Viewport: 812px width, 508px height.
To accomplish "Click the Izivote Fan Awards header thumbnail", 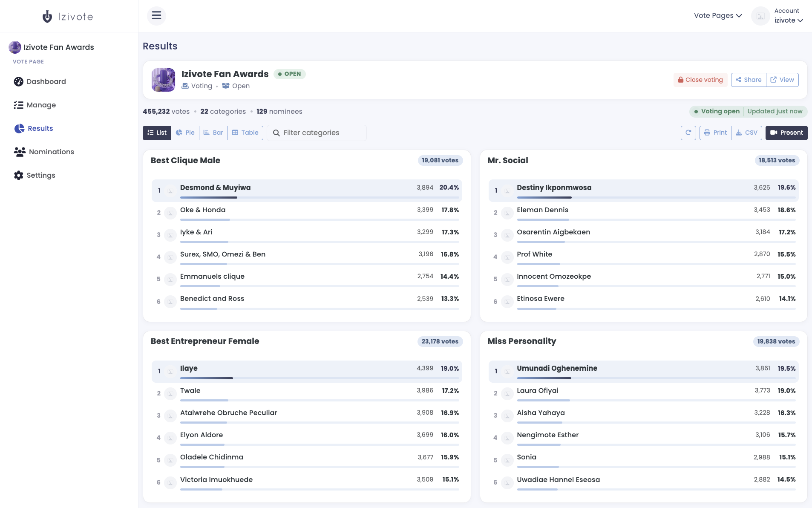I will tap(164, 80).
